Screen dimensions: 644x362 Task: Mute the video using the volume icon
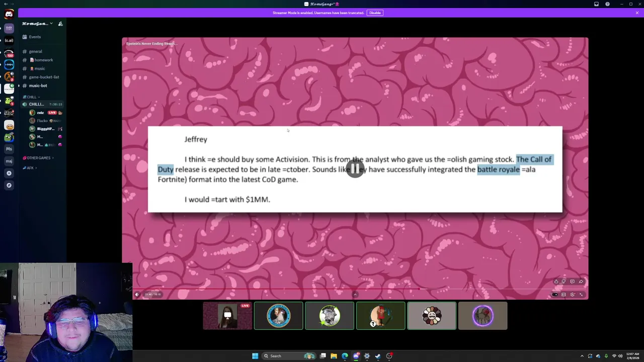coord(137,295)
